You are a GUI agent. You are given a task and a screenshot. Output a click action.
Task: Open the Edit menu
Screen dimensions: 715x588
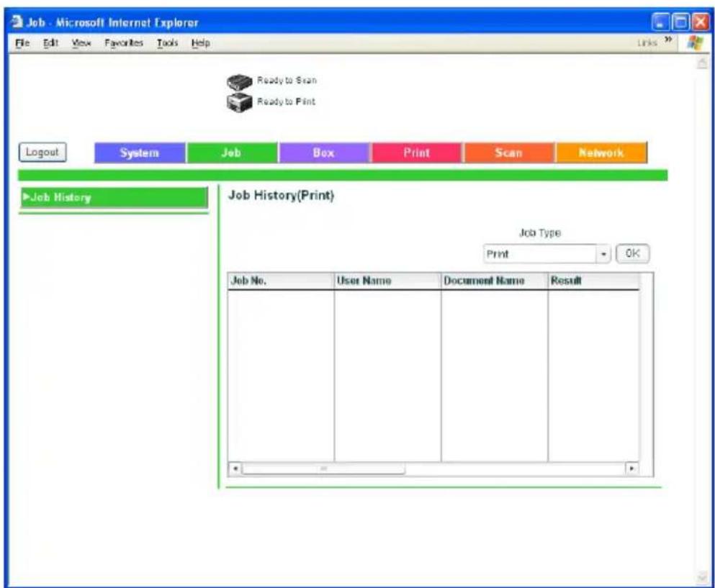coord(50,43)
